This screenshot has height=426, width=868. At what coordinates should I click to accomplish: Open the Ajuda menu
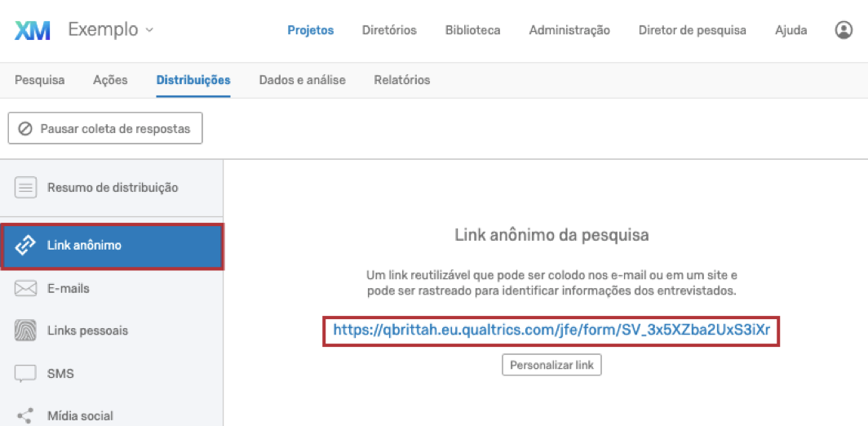pyautogui.click(x=790, y=30)
